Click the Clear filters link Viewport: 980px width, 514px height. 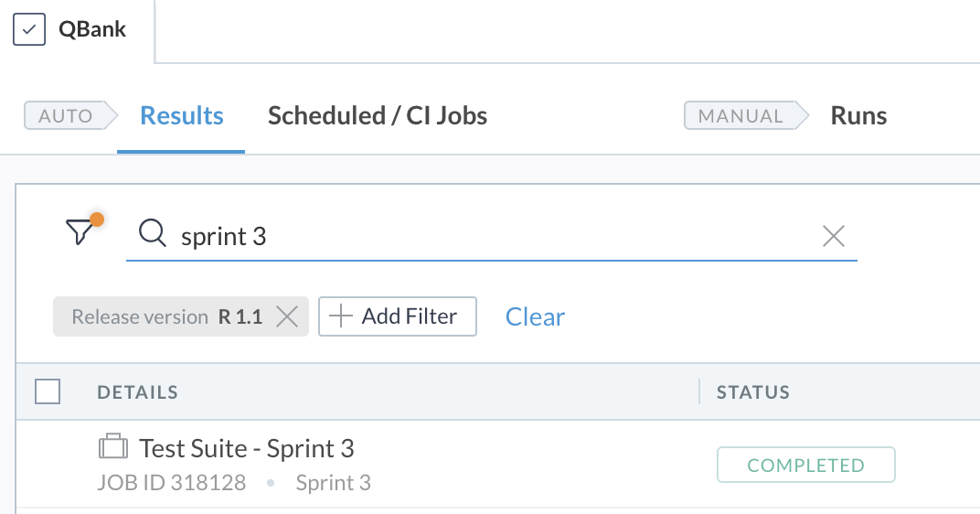pyautogui.click(x=535, y=317)
